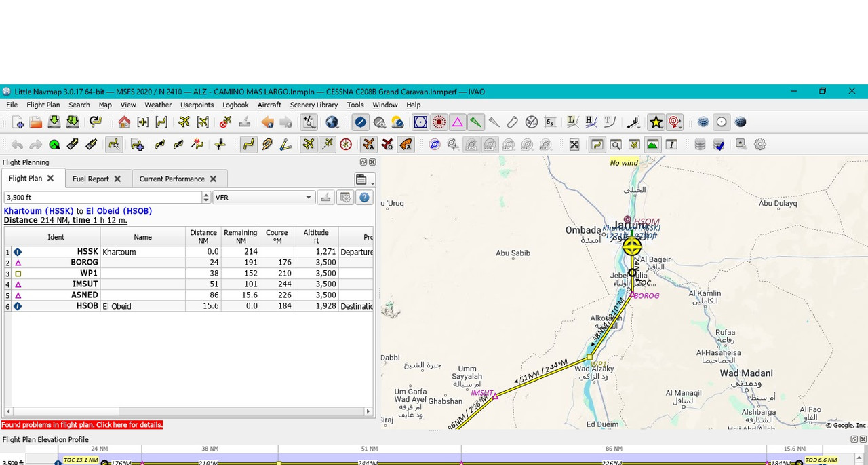The image size is (868, 465).
Task: Click the cruise altitude input field
Action: pos(103,198)
